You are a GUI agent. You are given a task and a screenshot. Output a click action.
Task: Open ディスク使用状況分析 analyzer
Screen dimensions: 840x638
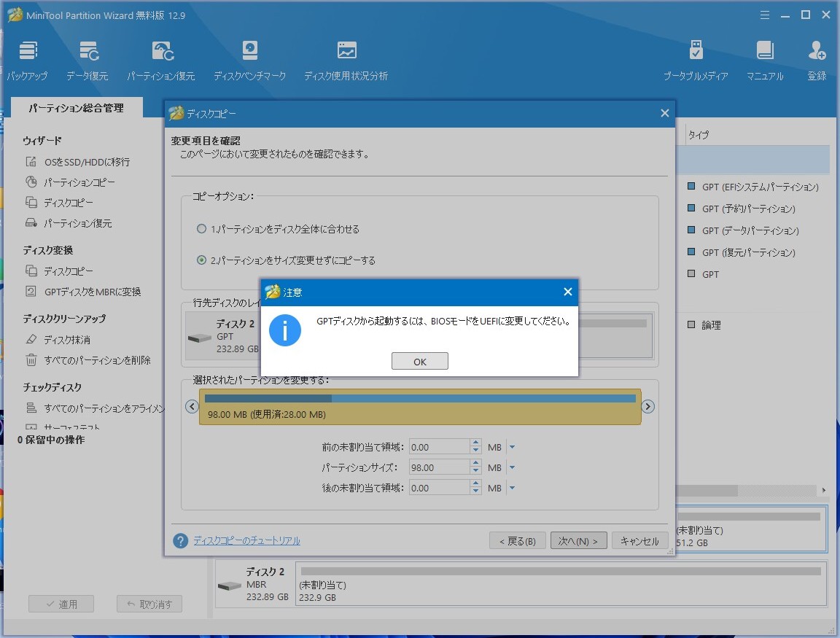click(x=346, y=60)
